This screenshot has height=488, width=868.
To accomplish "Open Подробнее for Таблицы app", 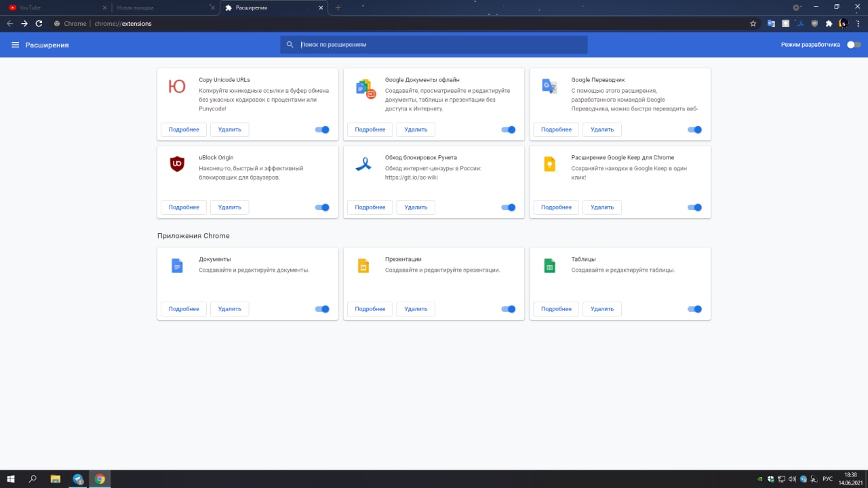I will [556, 309].
